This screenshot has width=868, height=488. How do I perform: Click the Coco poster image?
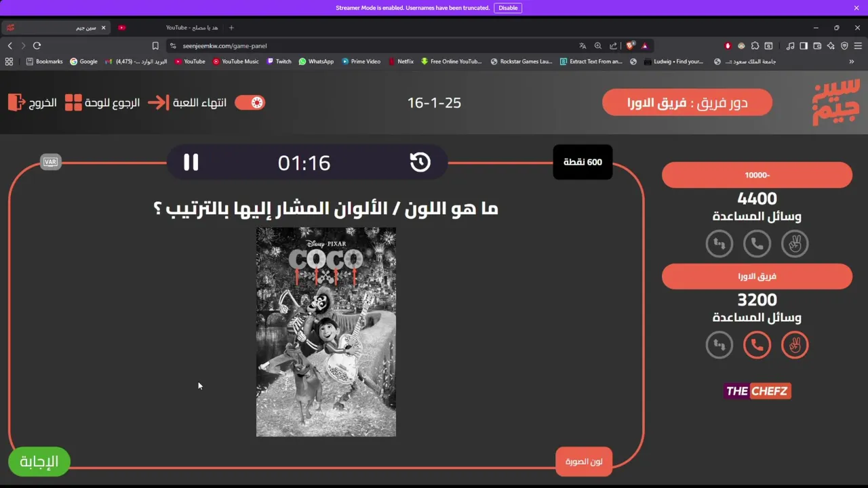tap(326, 332)
